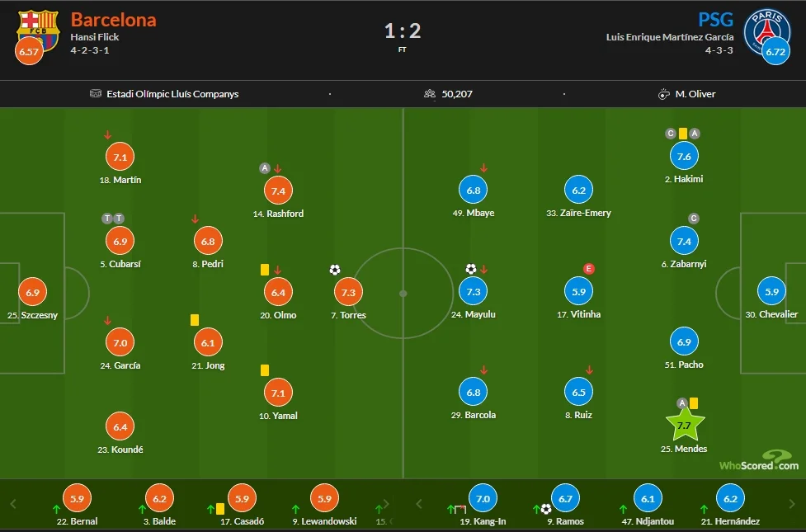
Task: Select Mendes' green star rating badge
Action: click(x=684, y=426)
